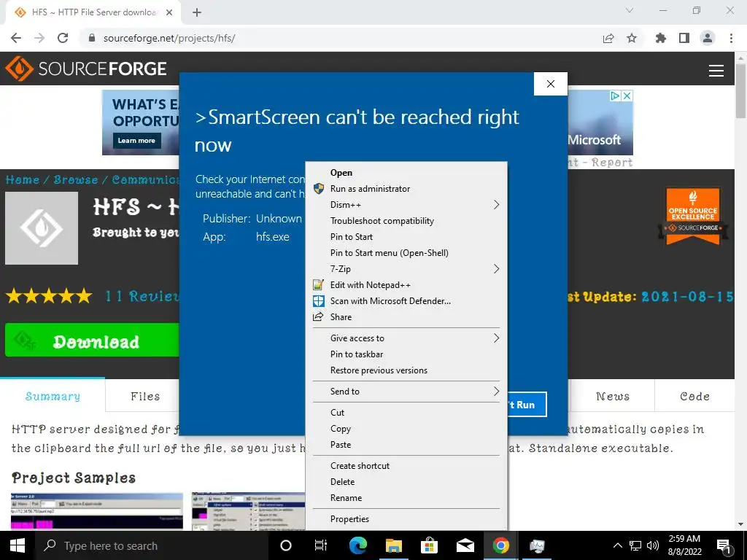This screenshot has width=747, height=560.
Task: Click Share in context menu
Action: pos(406,317)
